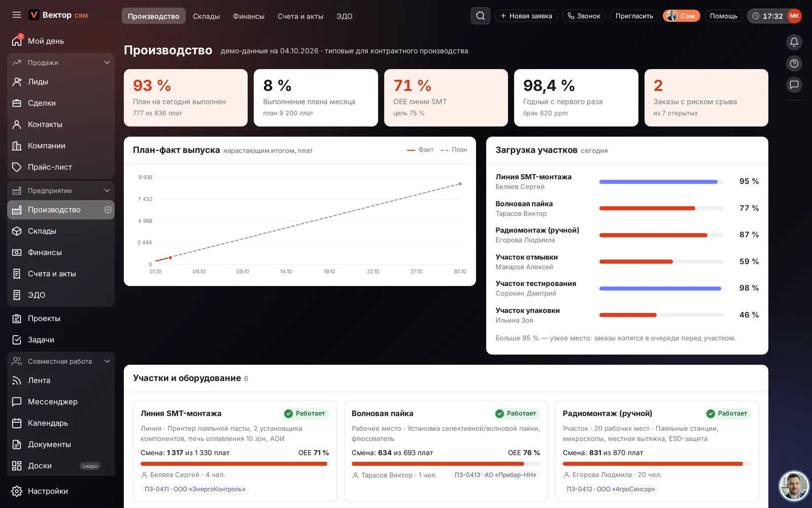Click the 17:32 timer button
The image size is (812, 508).
(x=767, y=16)
